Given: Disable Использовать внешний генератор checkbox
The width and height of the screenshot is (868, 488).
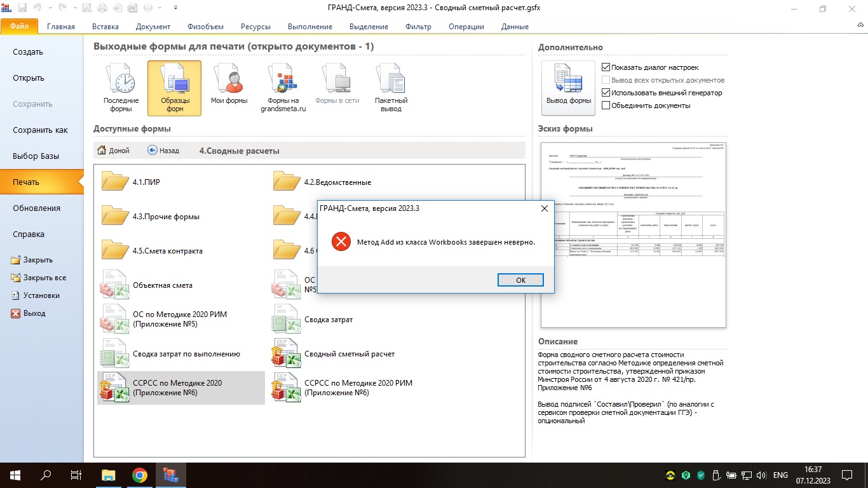Looking at the screenshot, I should click(606, 93).
